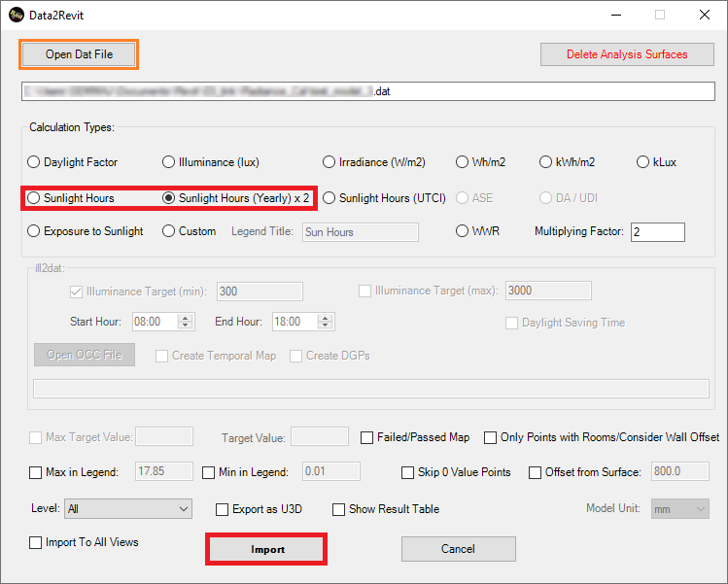This screenshot has height=584, width=728.
Task: Click the Open Dat File button
Action: (79, 54)
